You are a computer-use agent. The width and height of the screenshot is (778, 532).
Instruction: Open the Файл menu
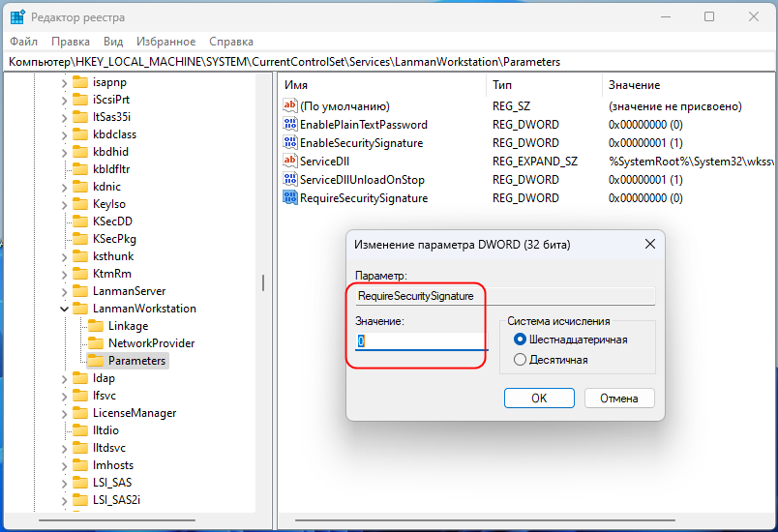[x=23, y=42]
